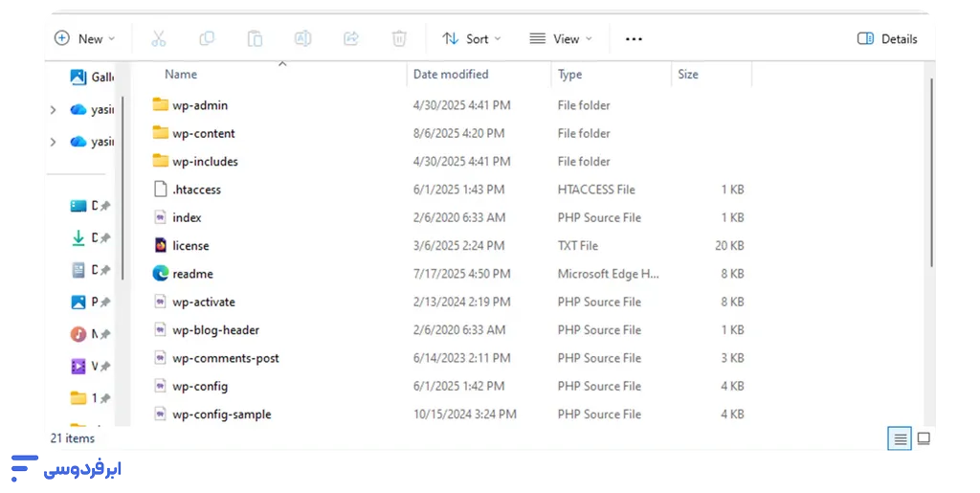980x493 pixels.
Task: Select the readme Microsoft Edge file
Action: pos(192,274)
